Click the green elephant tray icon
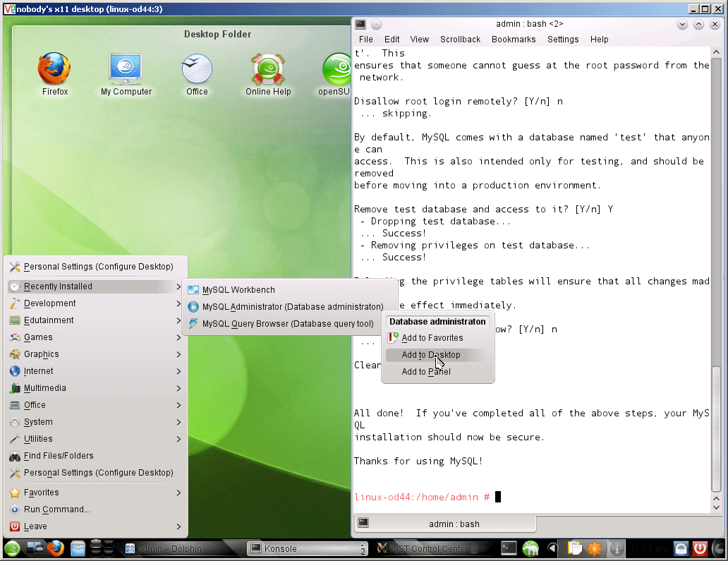728x561 pixels. pos(530,549)
